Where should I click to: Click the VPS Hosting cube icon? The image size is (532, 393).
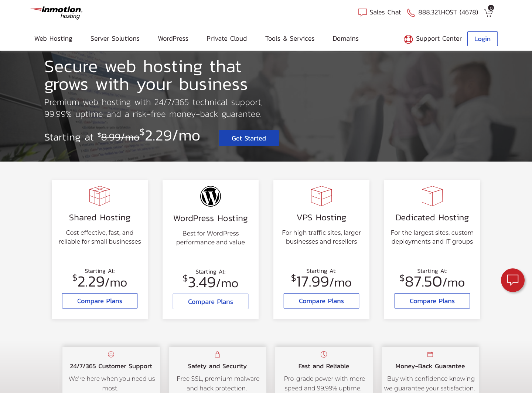click(321, 196)
